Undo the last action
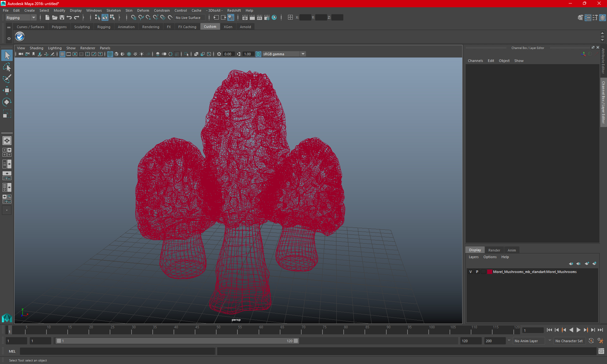This screenshot has height=364, width=607. [69, 18]
